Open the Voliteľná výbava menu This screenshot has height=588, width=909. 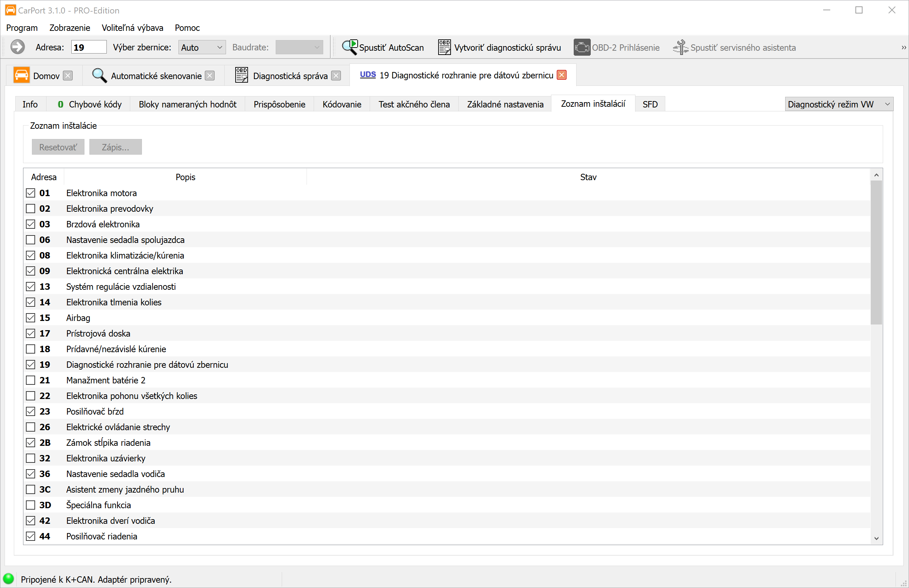click(x=132, y=28)
